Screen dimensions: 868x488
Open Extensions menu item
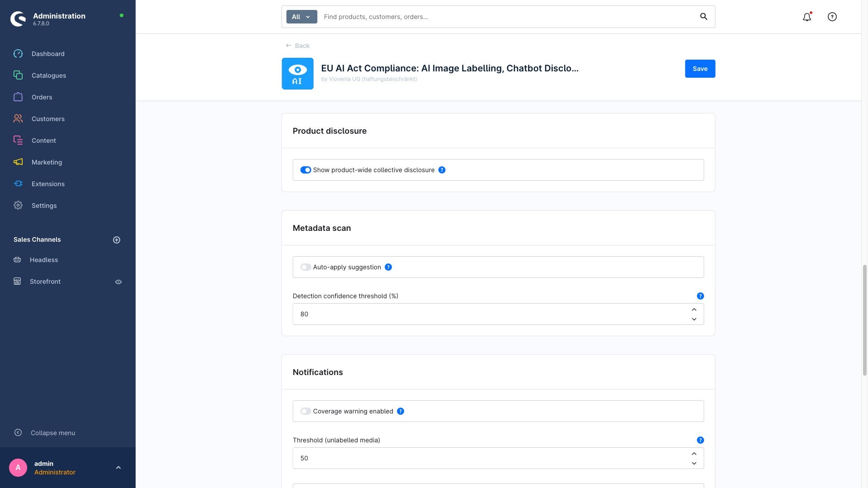tap(48, 184)
